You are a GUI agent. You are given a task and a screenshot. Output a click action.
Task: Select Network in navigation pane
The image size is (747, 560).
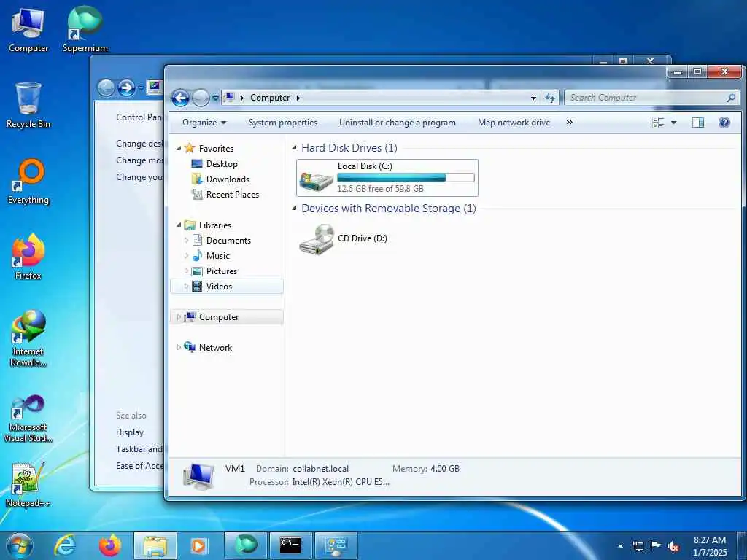[215, 348]
